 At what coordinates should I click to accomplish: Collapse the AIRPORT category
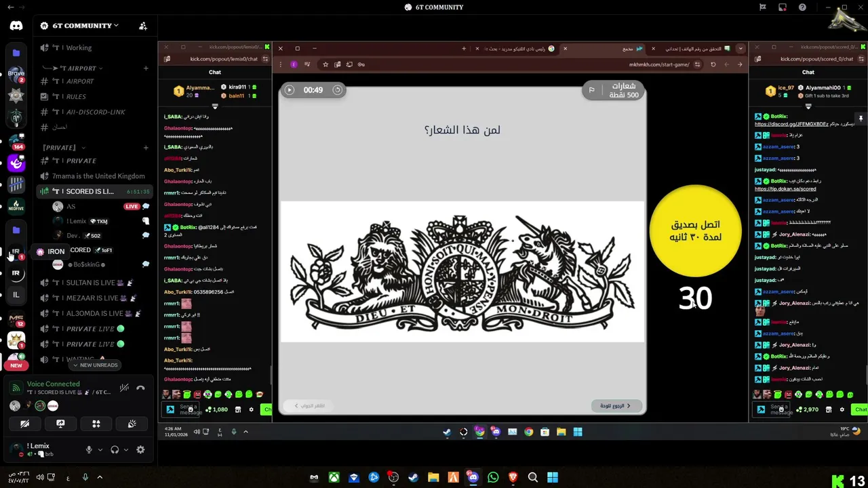click(x=73, y=68)
